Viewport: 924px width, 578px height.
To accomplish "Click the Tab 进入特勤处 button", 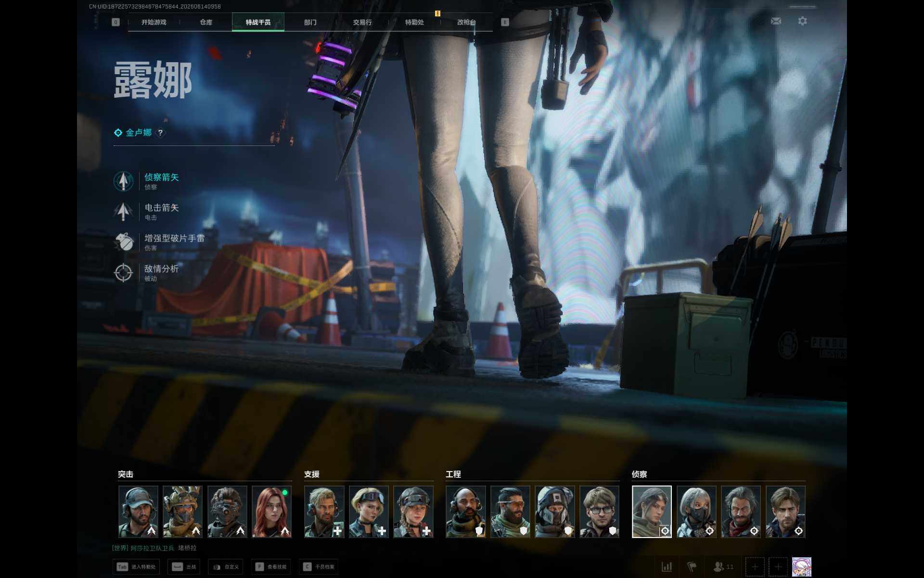I will tap(136, 567).
